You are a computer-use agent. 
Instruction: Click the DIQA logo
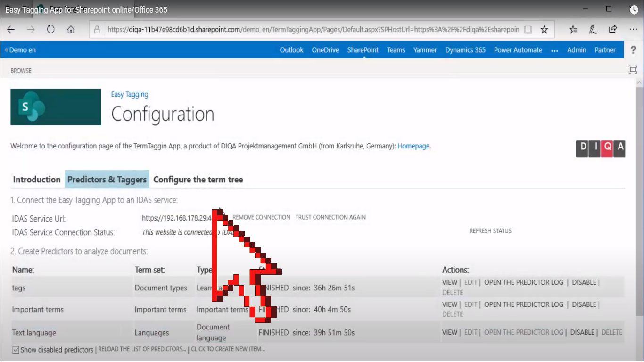601,148
